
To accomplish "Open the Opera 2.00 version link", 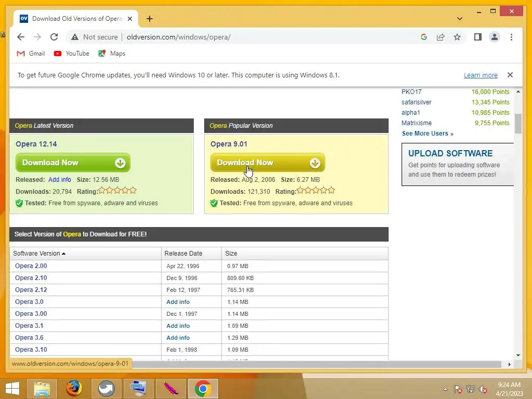I will (31, 266).
